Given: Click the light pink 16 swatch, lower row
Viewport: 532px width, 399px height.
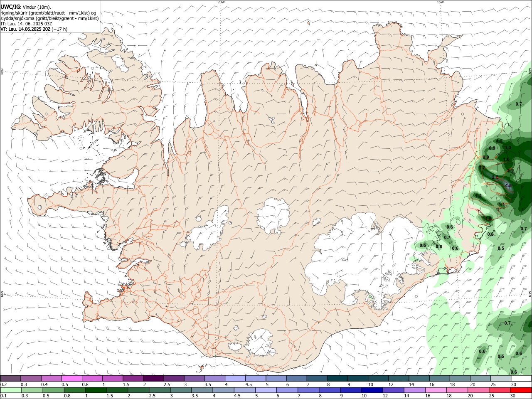Looking at the screenshot, I should [436, 390].
